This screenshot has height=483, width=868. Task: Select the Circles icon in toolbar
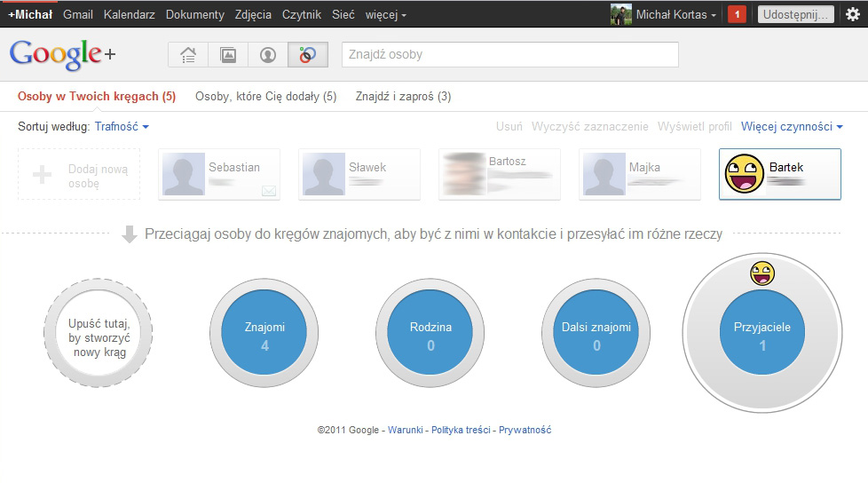pos(308,55)
